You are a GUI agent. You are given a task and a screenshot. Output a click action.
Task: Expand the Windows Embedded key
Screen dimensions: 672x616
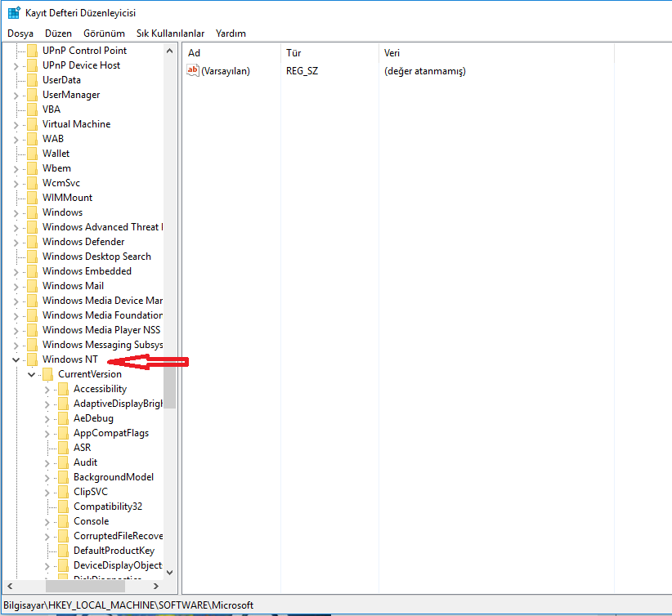click(x=16, y=272)
